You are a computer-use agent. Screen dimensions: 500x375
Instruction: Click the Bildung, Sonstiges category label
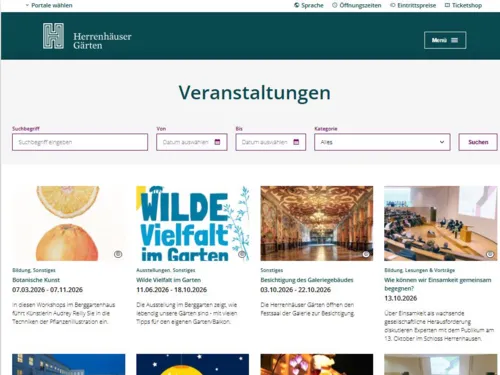(34, 270)
